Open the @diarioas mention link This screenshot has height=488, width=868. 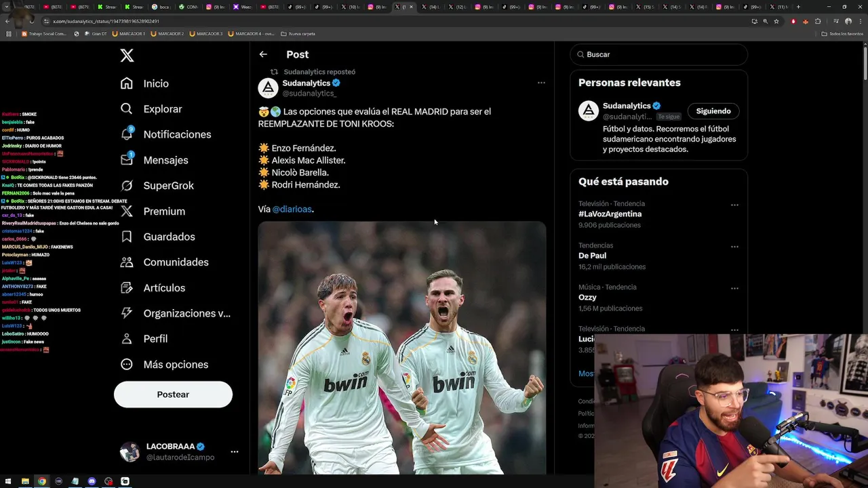click(x=292, y=209)
